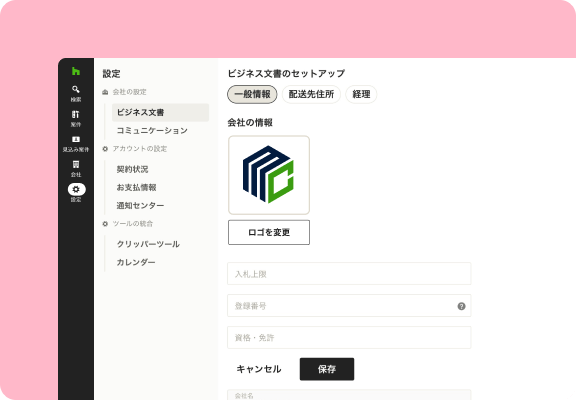This screenshot has height=400, width=576.
Task: Open 通知センター settings page
Action: point(140,205)
